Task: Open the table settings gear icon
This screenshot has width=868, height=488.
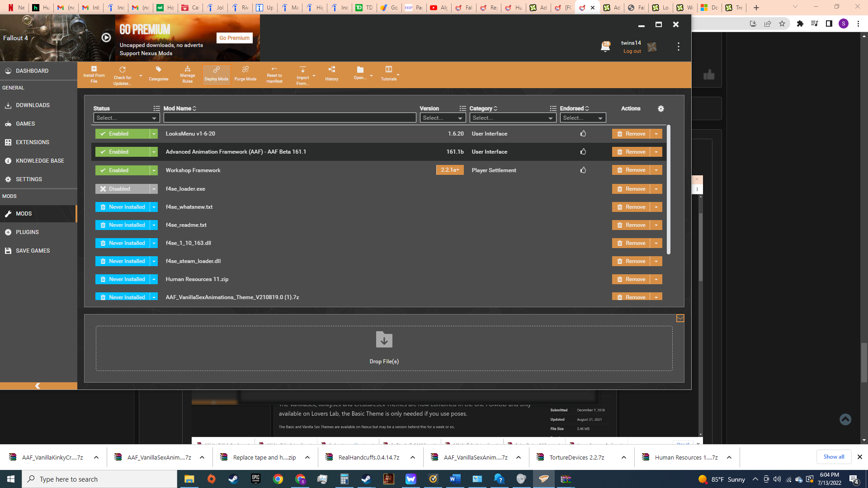Action: (661, 108)
